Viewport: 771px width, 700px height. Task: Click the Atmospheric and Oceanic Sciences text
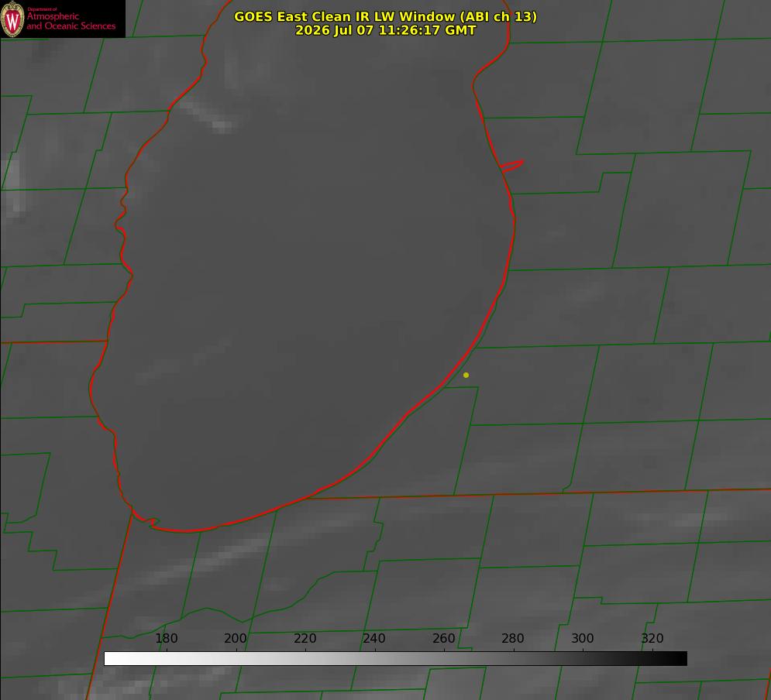click(71, 21)
